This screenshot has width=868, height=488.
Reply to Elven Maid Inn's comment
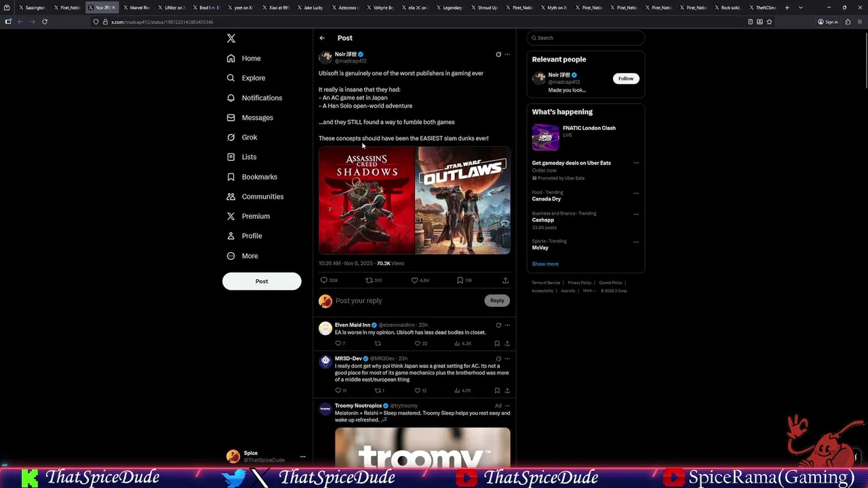pos(340,344)
